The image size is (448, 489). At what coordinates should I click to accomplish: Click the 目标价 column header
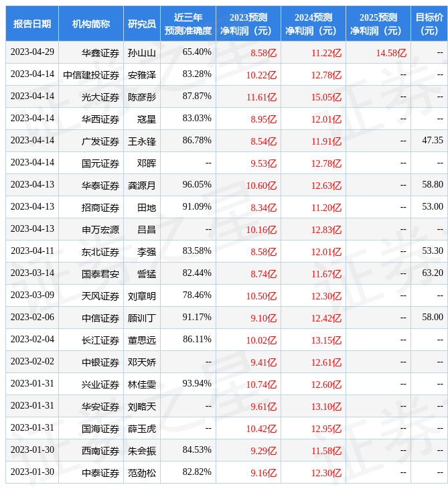(429, 23)
